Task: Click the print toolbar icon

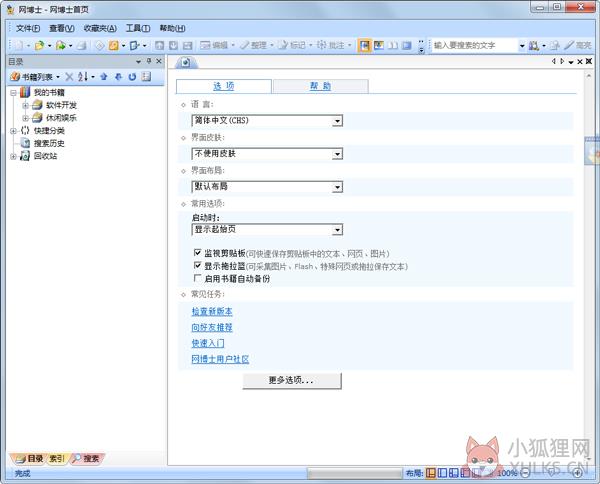Action: pyautogui.click(x=82, y=46)
